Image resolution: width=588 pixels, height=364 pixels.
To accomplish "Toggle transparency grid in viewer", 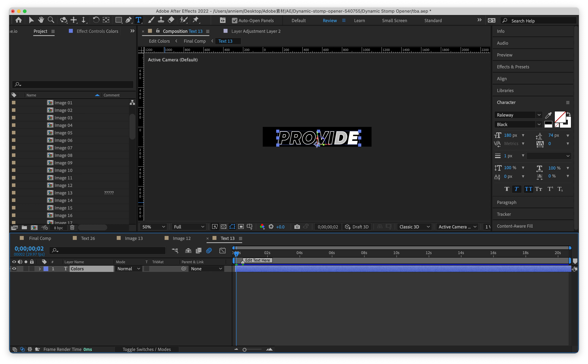I will click(x=223, y=226).
